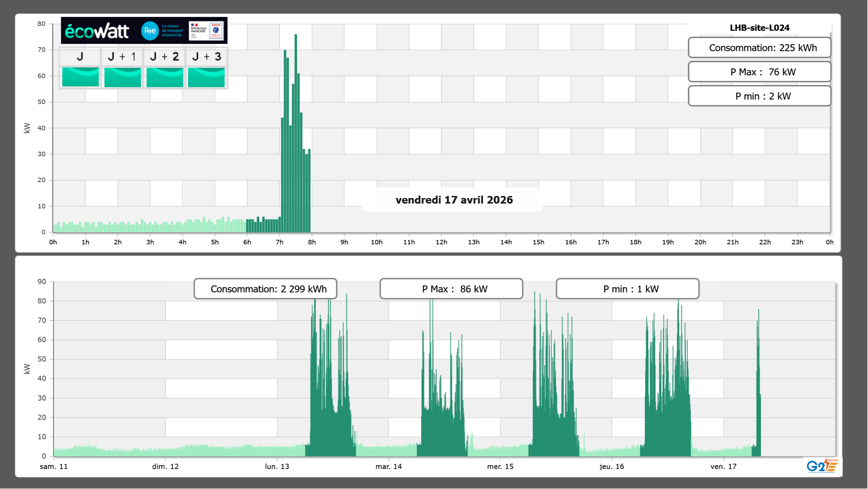Viewport: 868px width, 489px height.
Task: Click the Consommation: 2 299 kWh box
Action: click(265, 289)
